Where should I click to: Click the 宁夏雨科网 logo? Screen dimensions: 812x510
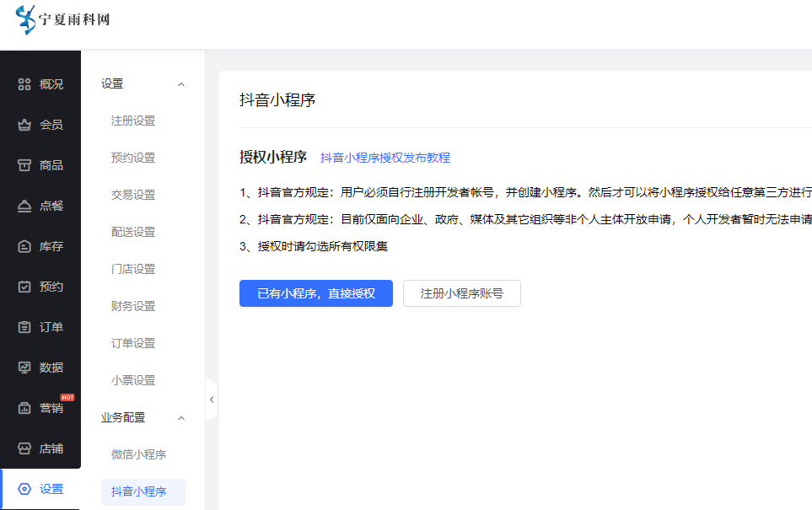point(62,19)
